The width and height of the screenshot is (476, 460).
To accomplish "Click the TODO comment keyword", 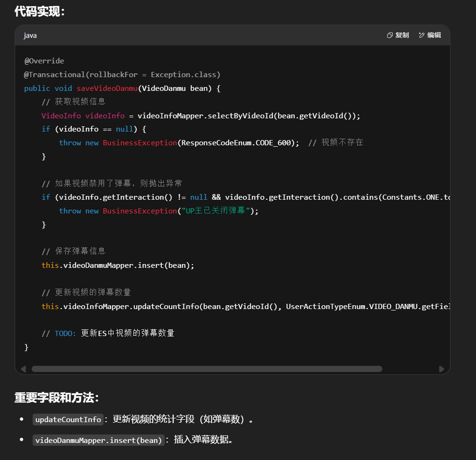I will tap(65, 333).
